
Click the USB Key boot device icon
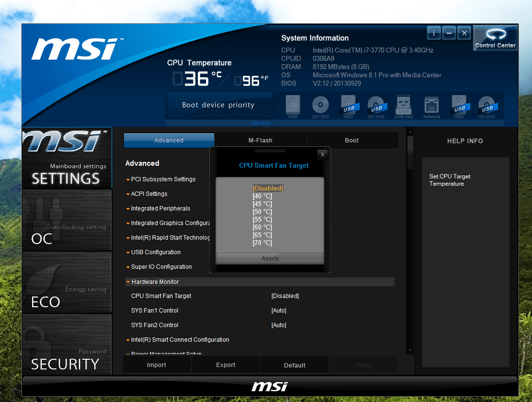(404, 105)
